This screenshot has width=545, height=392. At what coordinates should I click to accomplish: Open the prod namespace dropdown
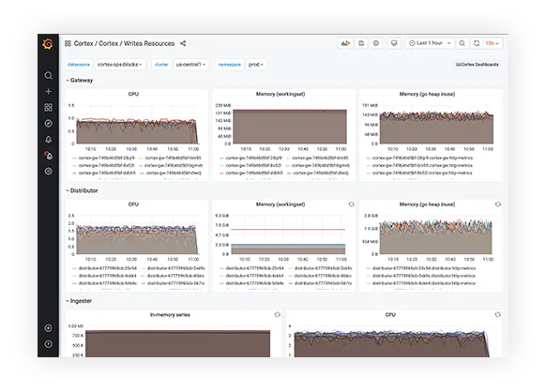pos(256,65)
